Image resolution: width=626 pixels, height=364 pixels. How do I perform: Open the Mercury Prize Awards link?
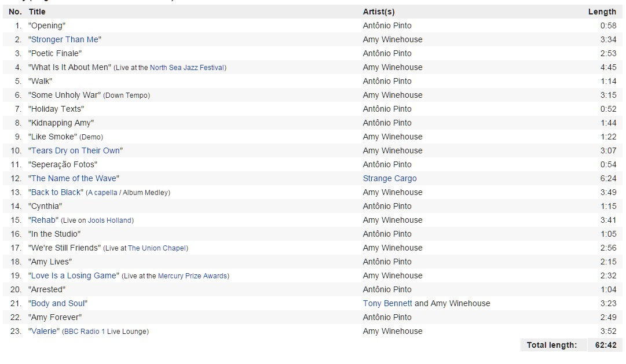[192, 276]
